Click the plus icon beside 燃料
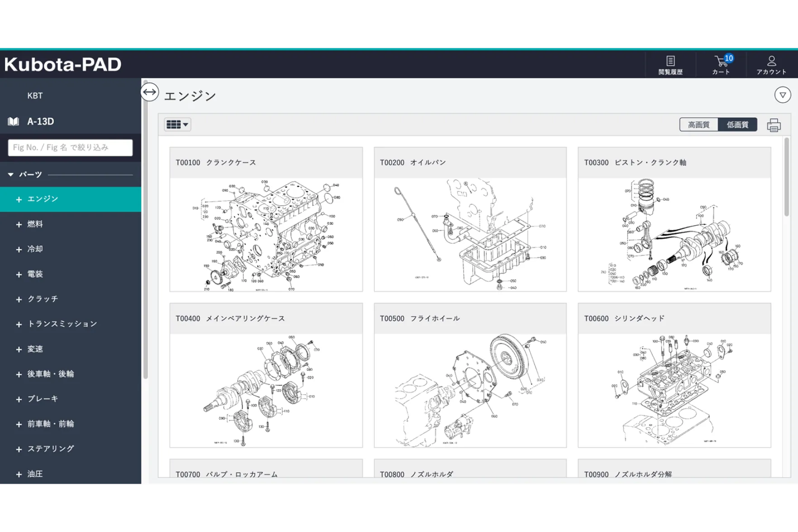The width and height of the screenshot is (798, 532). coord(19,224)
